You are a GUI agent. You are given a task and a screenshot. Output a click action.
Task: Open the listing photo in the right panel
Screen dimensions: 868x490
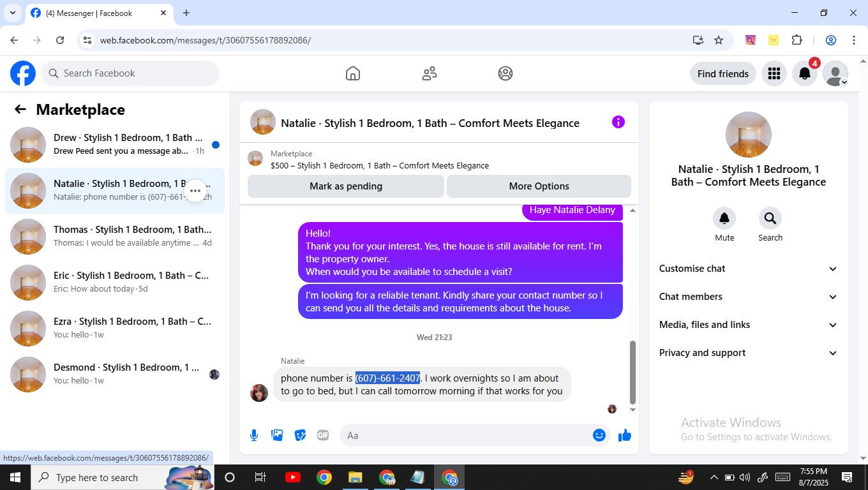[x=749, y=135]
